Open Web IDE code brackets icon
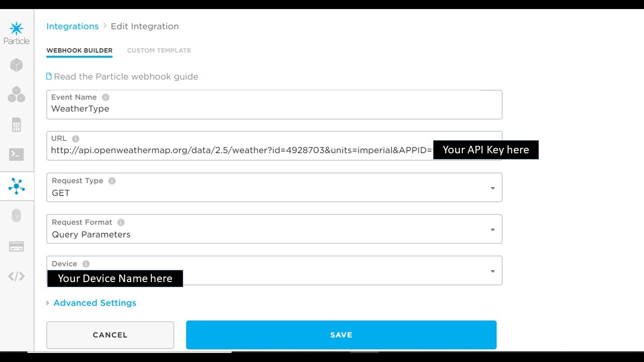This screenshot has height=362, width=644. tap(17, 276)
